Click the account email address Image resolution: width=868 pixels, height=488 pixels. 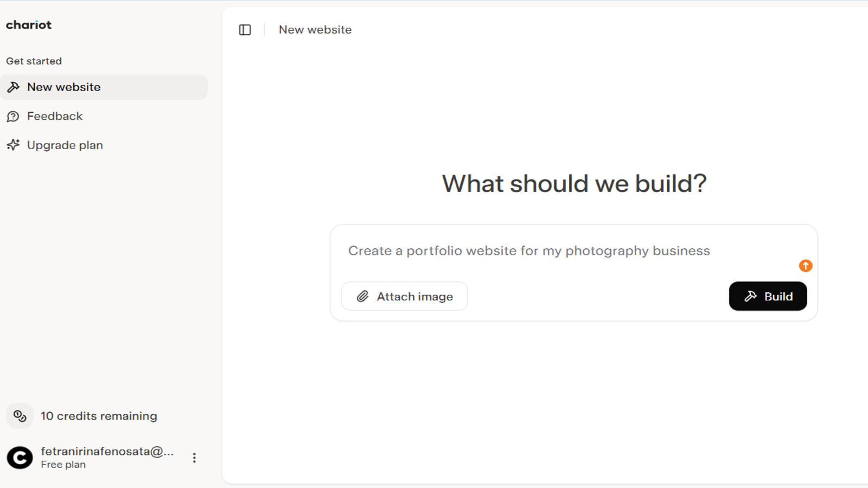click(x=107, y=451)
